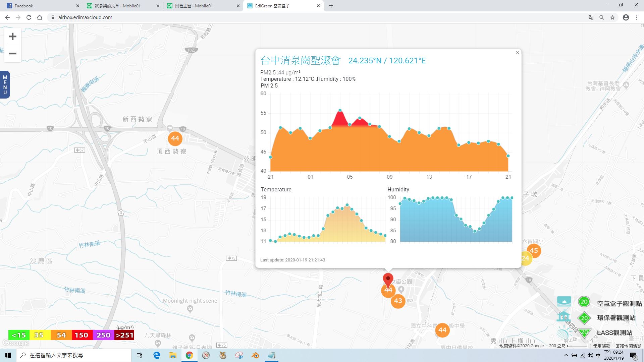The width and height of the screenshot is (644, 362).
Task: Focus the airbox.edimaxcloud.com address bar
Action: click(x=315, y=17)
